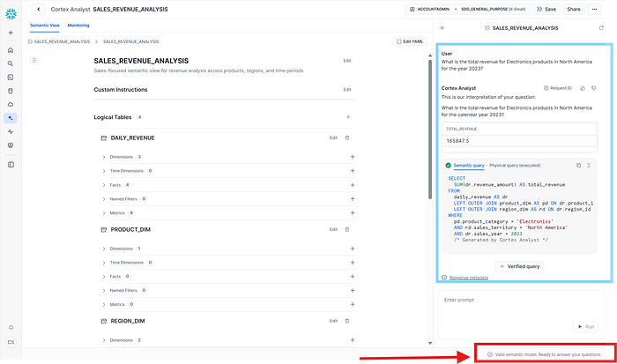This screenshot has height=364, width=617.
Task: Edit the REGION_DIM table
Action: click(334, 321)
